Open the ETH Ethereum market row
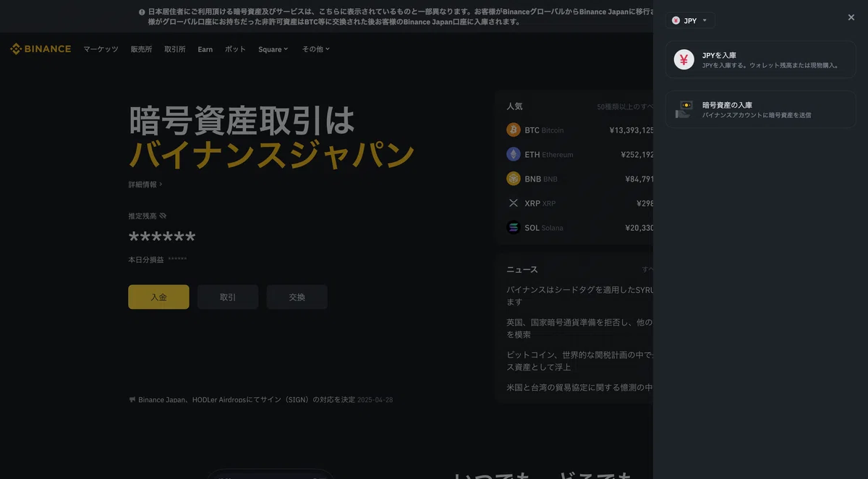Viewport: 868px width, 479px height. (x=579, y=154)
